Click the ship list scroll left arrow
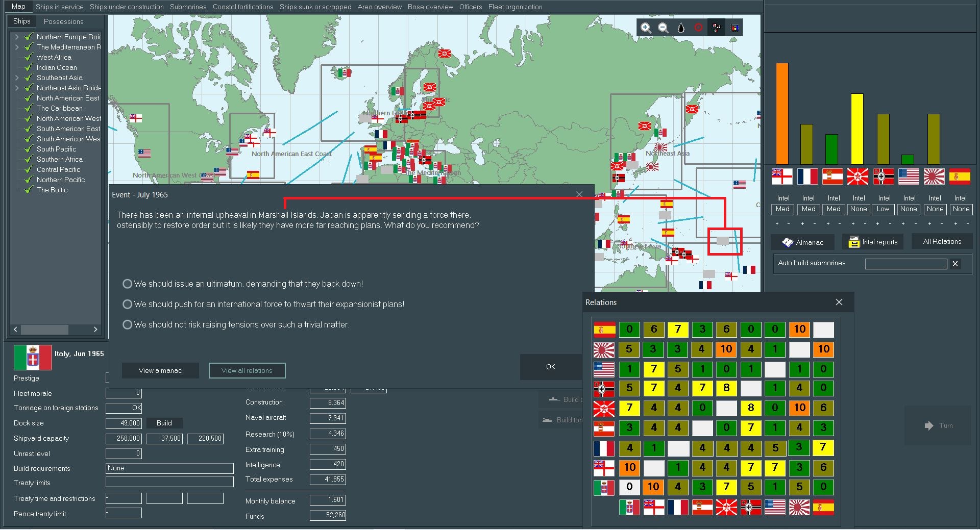The image size is (980, 530). click(15, 330)
